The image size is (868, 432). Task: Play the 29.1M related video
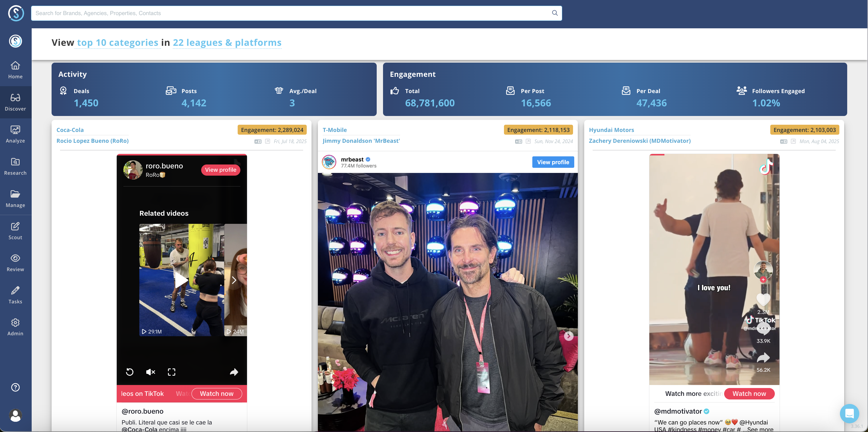click(182, 280)
